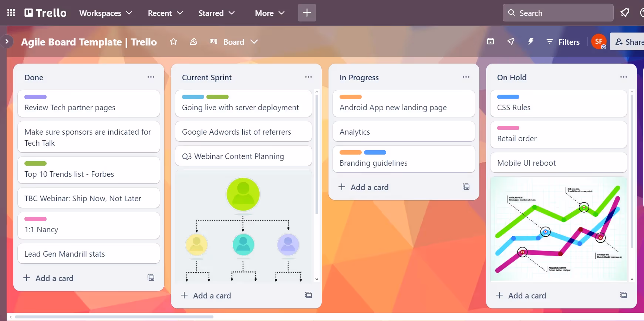Click the In Progress list title
The image size is (644, 321).
click(x=359, y=78)
